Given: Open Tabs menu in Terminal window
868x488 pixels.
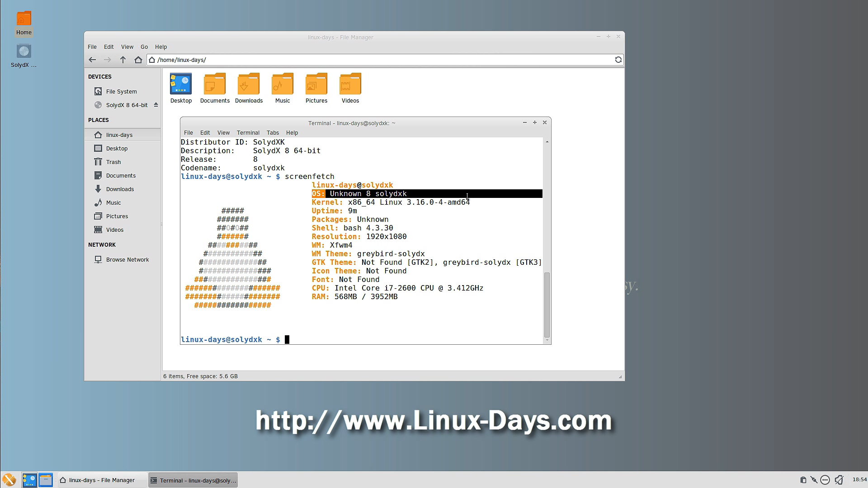Looking at the screenshot, I should [273, 132].
